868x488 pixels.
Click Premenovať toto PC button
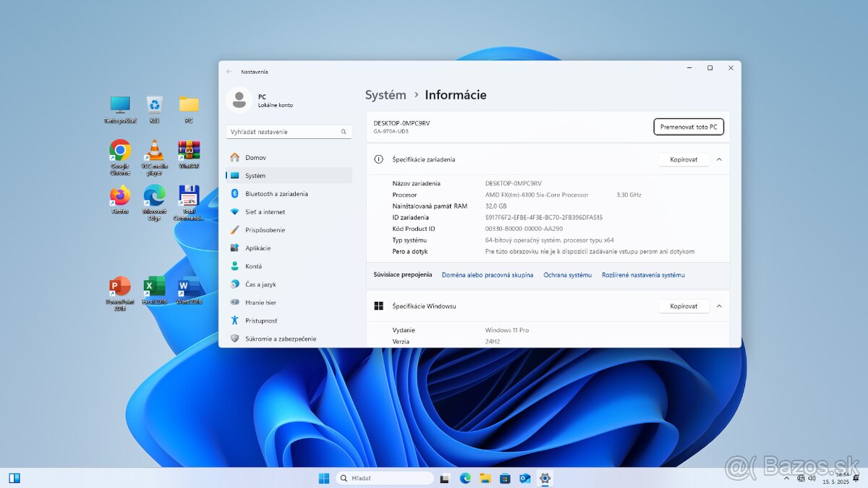tap(688, 126)
